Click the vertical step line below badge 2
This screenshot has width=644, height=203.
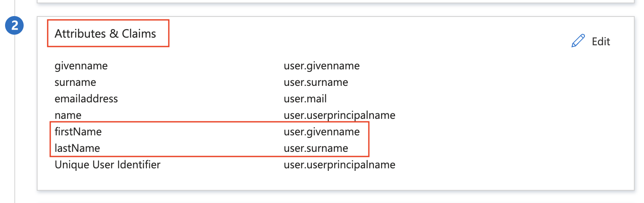[15, 127]
